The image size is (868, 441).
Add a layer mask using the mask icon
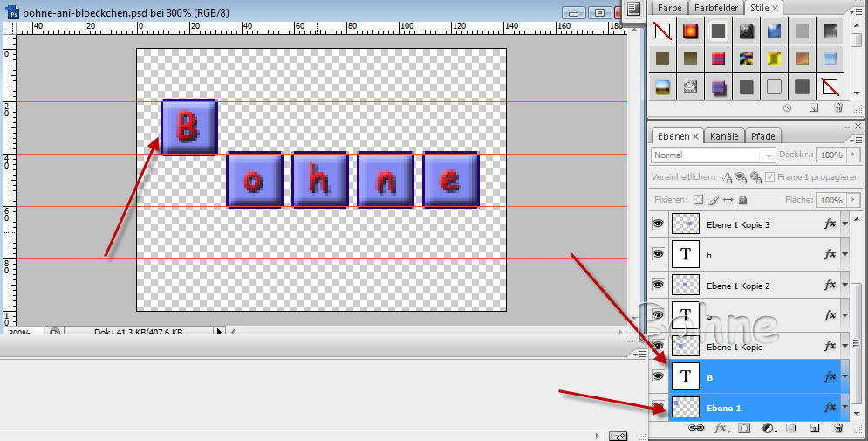(744, 428)
